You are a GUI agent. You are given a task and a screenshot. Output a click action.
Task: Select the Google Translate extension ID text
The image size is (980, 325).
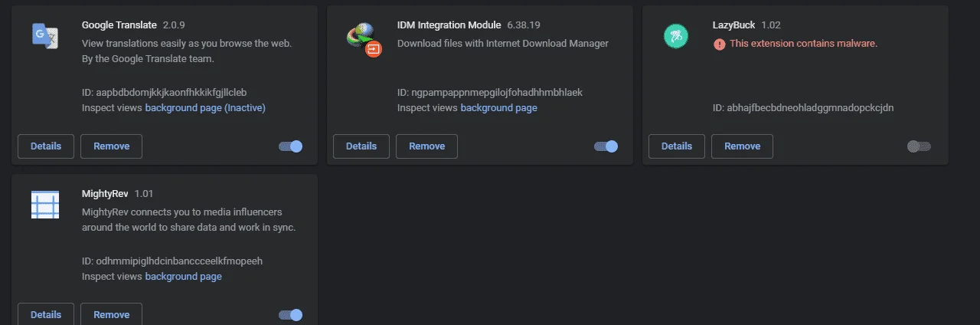point(165,93)
